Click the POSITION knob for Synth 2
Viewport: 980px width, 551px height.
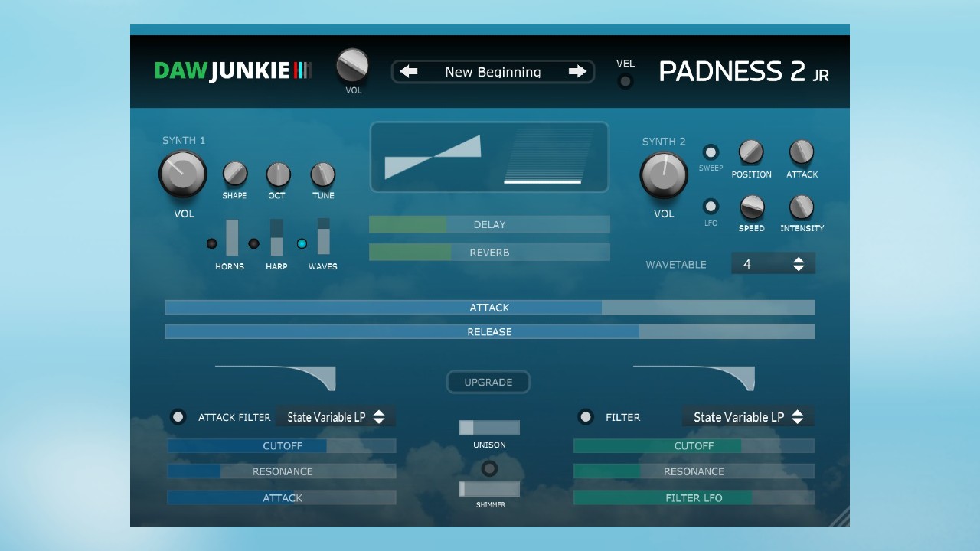pos(750,153)
